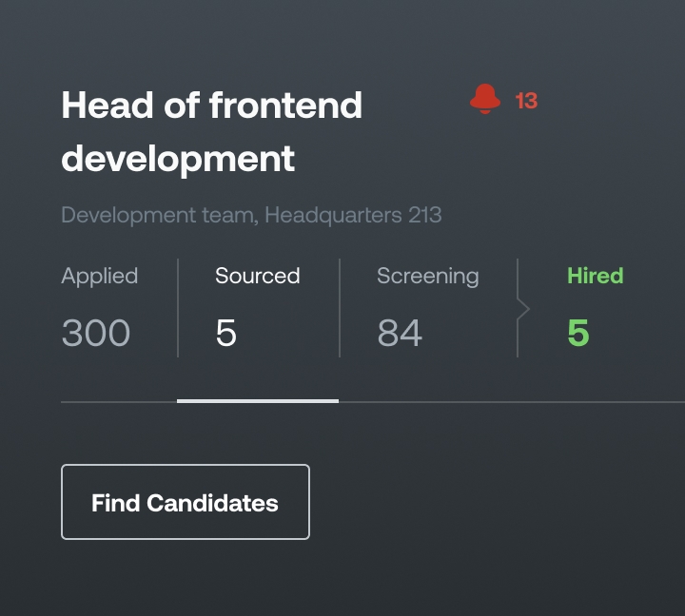The image size is (685, 616).
Task: Click the divider between Applied and Sourced
Action: (x=178, y=308)
